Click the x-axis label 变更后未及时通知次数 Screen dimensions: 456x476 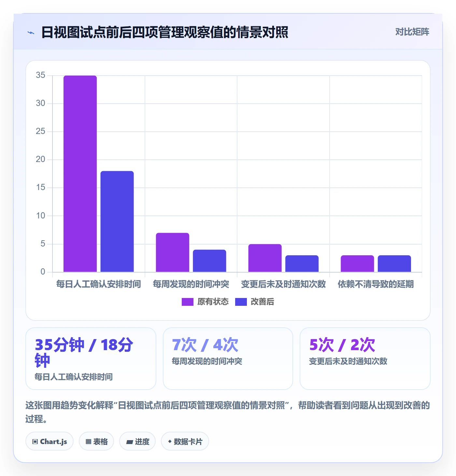click(283, 284)
